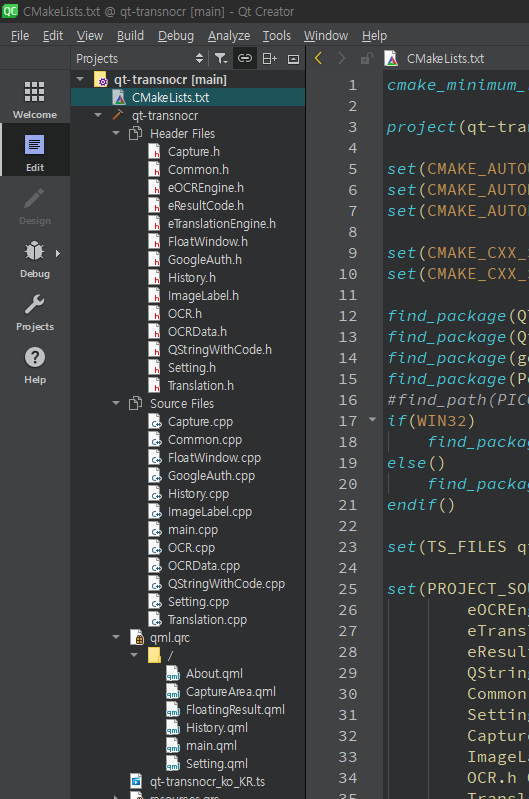Select Setting.cpp source file

[198, 602]
